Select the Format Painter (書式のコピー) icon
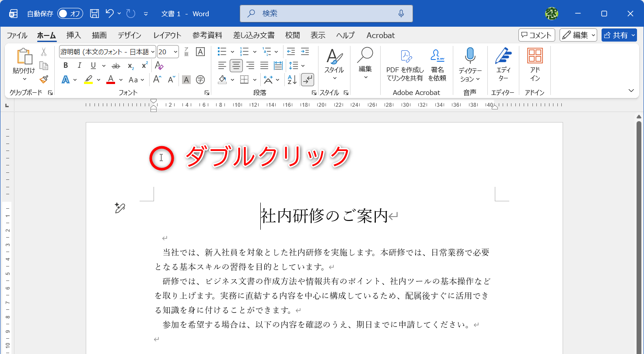 tap(44, 80)
